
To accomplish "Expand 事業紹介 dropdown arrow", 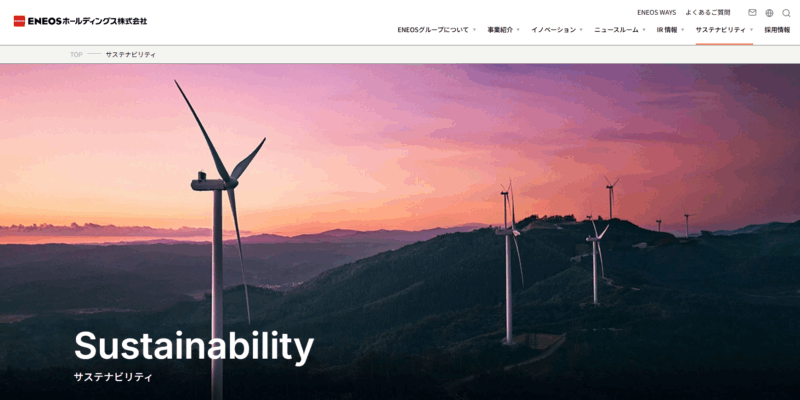I will click(518, 30).
